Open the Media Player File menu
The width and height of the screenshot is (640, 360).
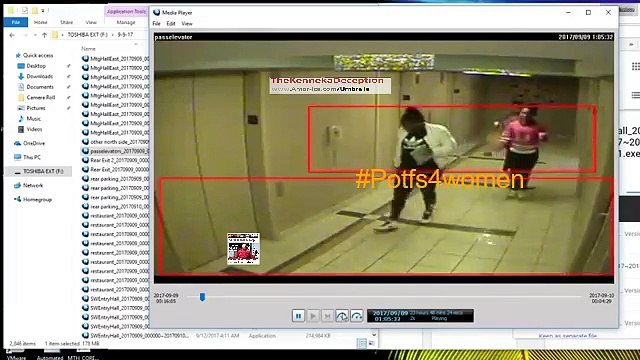pos(156,24)
